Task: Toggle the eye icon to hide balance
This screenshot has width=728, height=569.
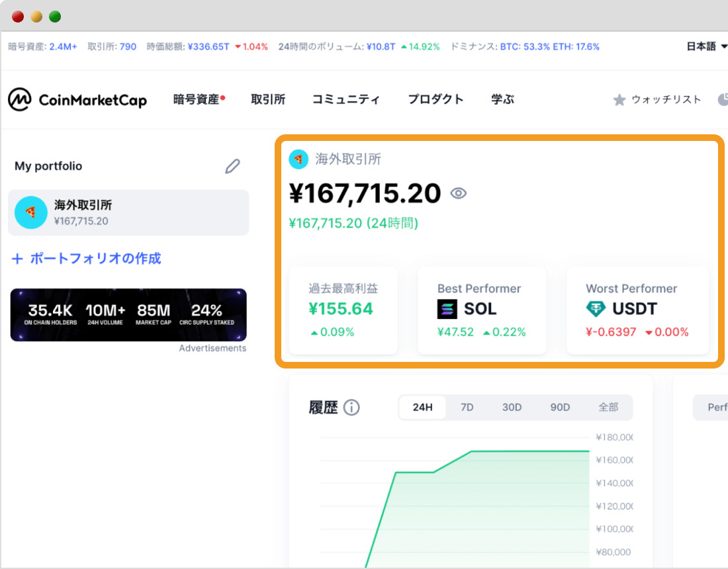Action: [x=458, y=193]
